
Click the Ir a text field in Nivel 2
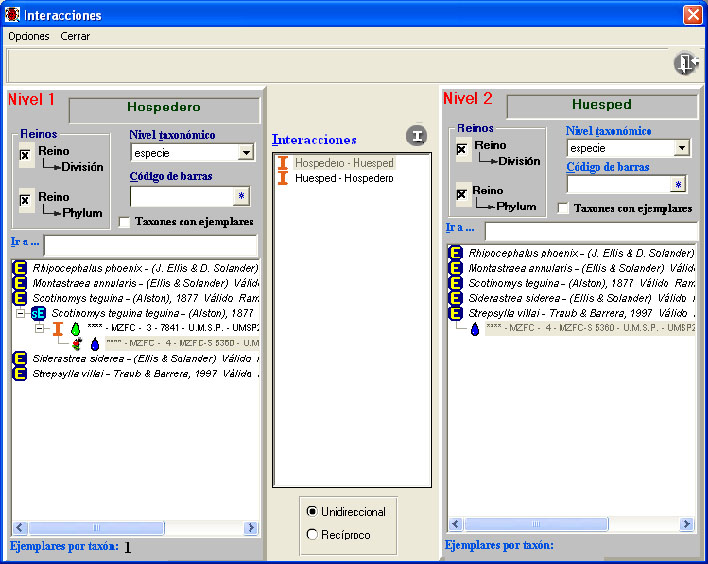point(591,232)
